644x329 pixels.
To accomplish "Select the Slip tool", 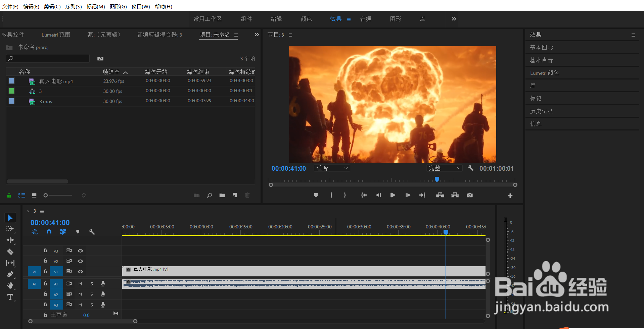I will click(10, 263).
